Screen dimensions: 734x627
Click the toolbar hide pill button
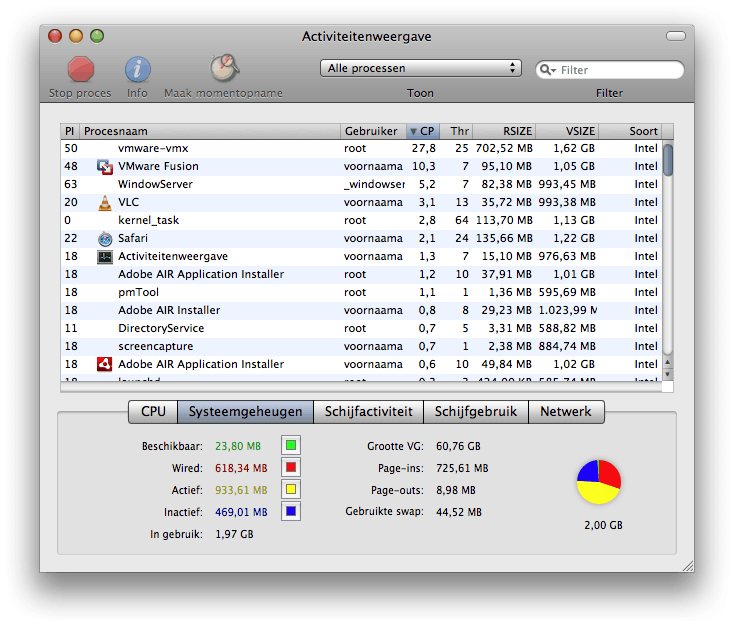pos(675,36)
